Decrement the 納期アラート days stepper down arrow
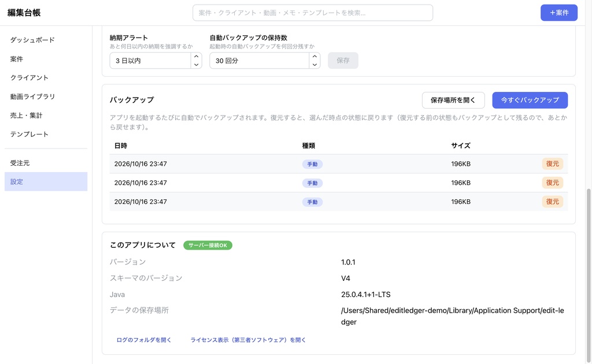 pos(196,65)
